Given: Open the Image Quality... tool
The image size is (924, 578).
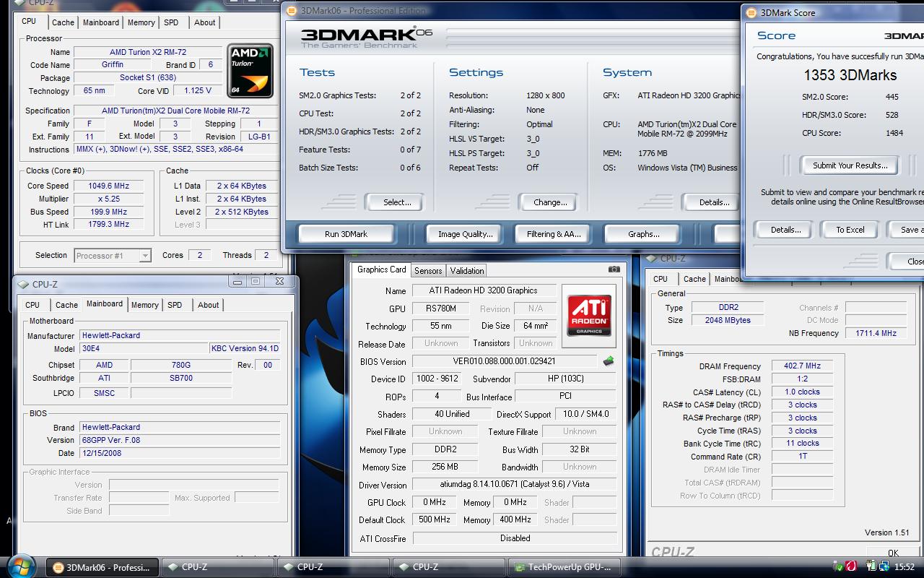Looking at the screenshot, I should 465,233.
